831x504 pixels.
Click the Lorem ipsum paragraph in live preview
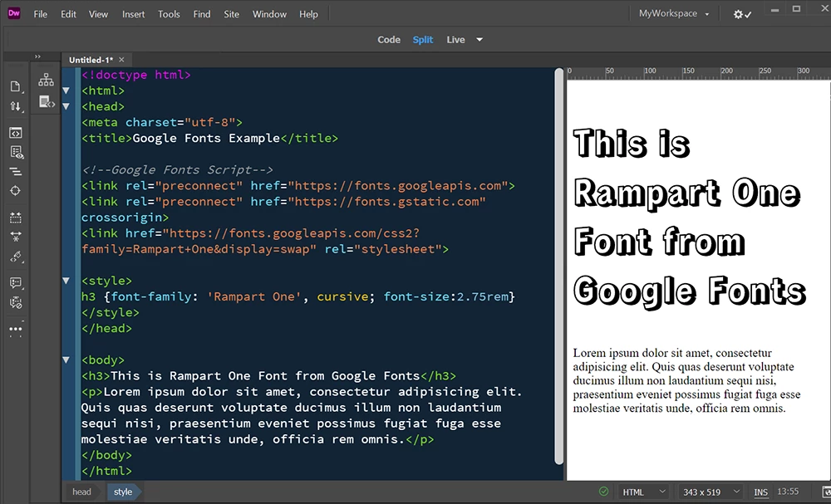(686, 380)
